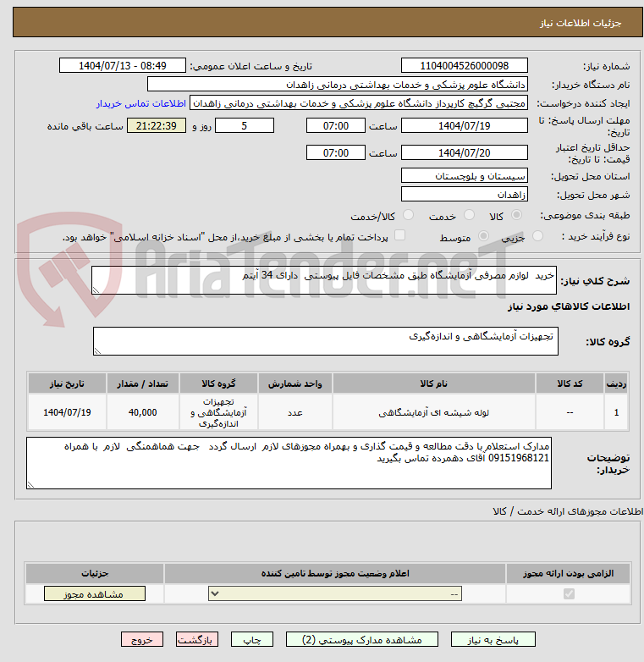Select the کالا radio button
The height and width of the screenshot is (662, 644).
coord(516,215)
